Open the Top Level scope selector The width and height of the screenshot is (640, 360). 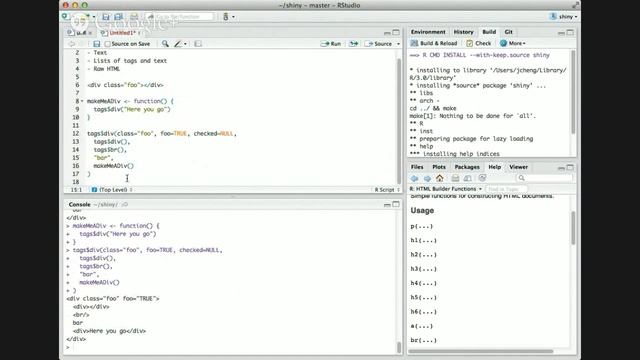[x=112, y=190]
